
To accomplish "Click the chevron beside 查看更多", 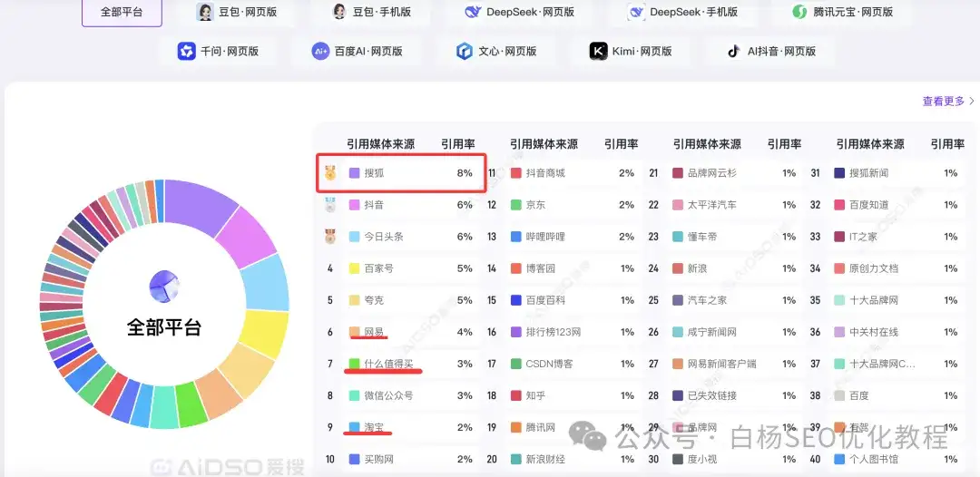I will [x=972, y=102].
